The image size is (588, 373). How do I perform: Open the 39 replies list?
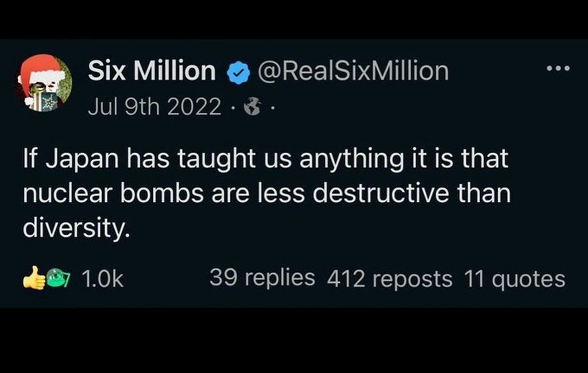pos(262,278)
